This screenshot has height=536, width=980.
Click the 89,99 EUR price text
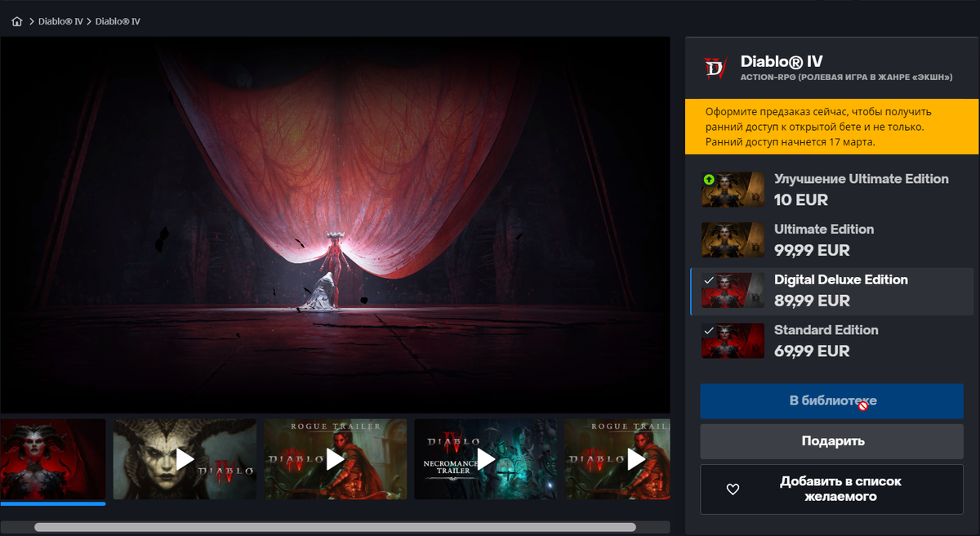coord(812,301)
